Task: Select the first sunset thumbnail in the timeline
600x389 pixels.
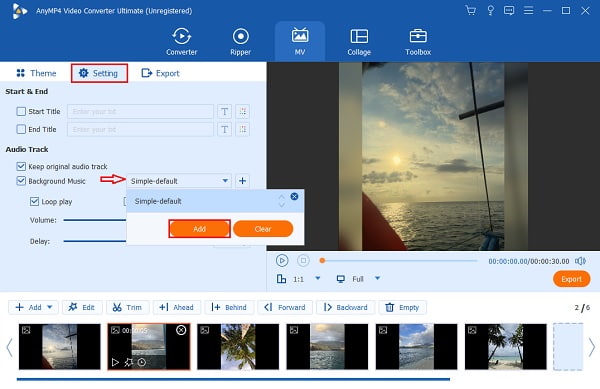Action: [x=60, y=347]
